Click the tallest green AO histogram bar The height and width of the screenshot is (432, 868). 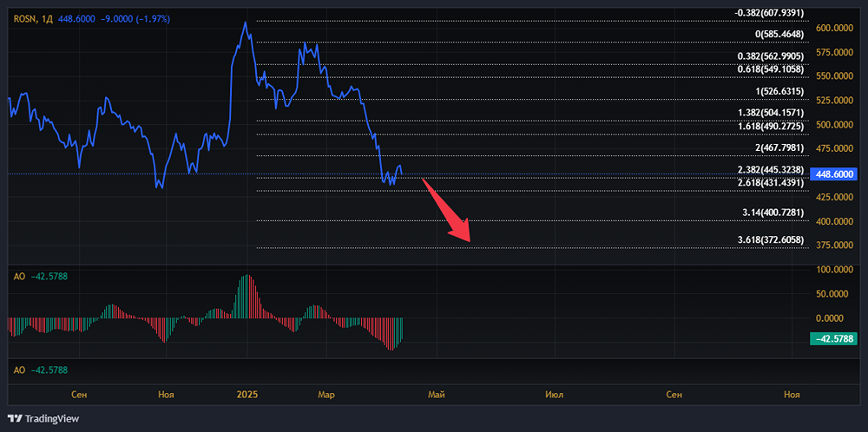pyautogui.click(x=247, y=297)
